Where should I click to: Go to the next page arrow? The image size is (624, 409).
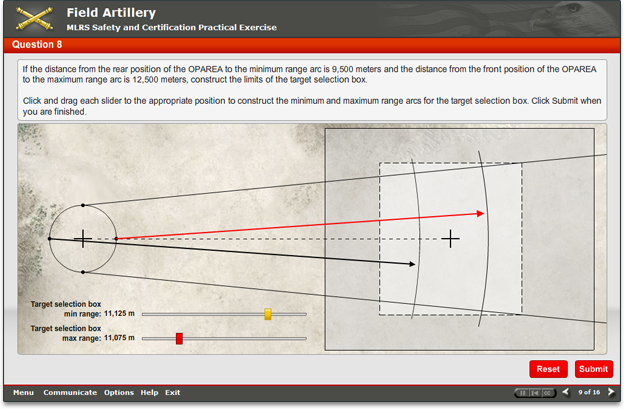(611, 392)
